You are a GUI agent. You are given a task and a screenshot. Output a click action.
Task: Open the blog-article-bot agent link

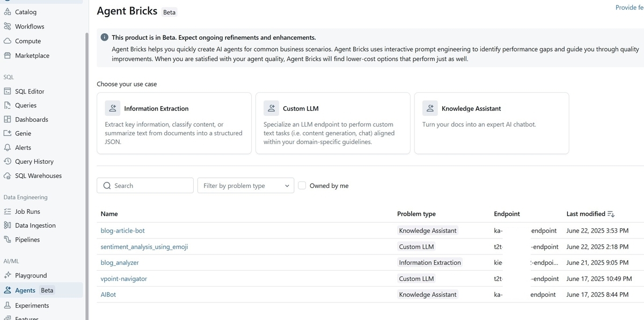click(x=123, y=231)
